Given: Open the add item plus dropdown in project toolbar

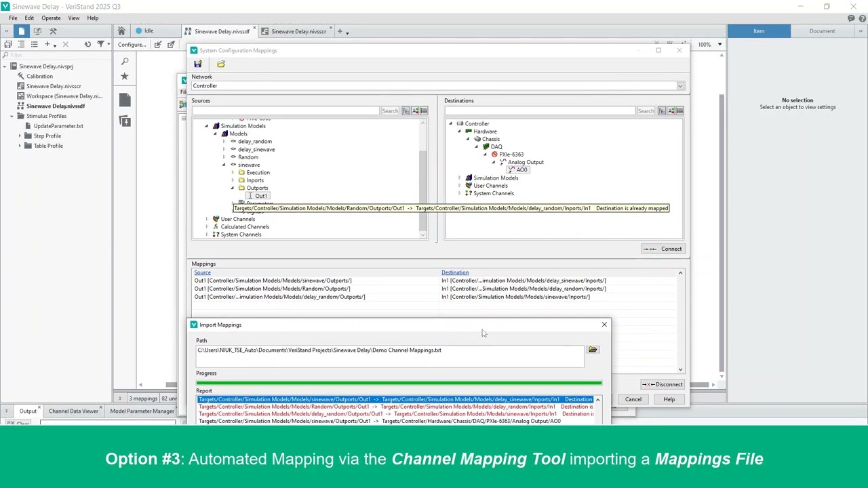Looking at the screenshot, I should click(51, 45).
